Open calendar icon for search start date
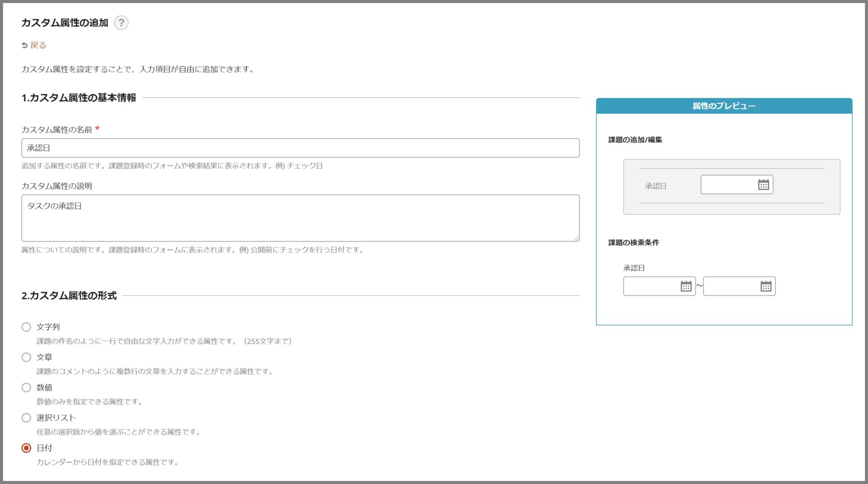This screenshot has width=868, height=484. coord(686,287)
